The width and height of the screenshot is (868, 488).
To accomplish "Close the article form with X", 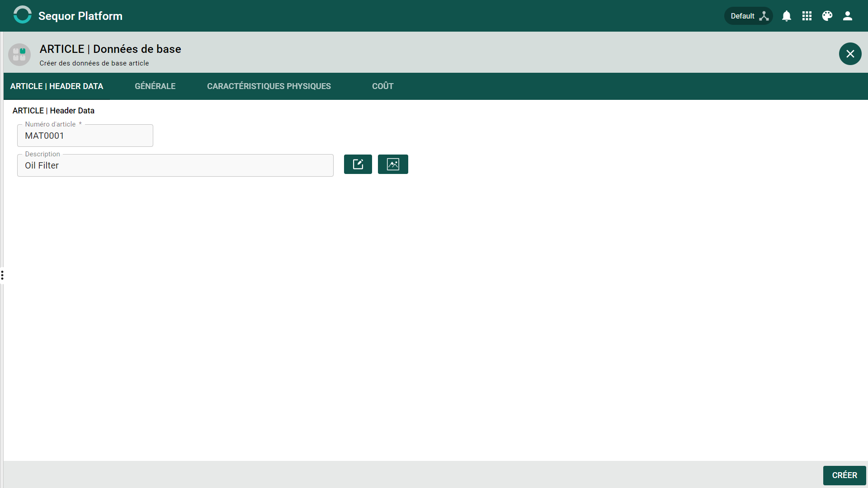I will [850, 54].
